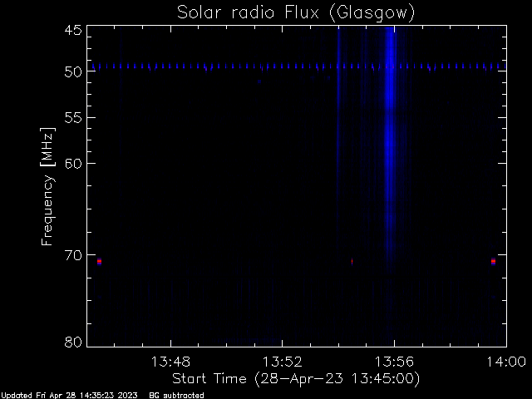Click the 'Frequency [MHz]' axis label
Viewport: 532px width, 399px height.
click(x=47, y=186)
